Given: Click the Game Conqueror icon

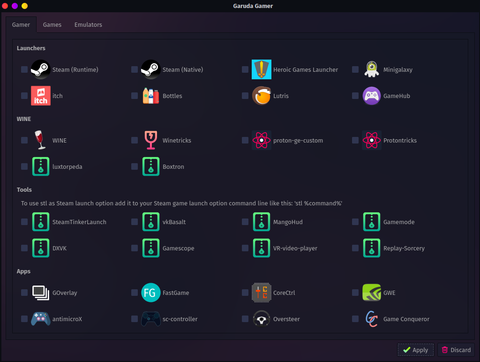Looking at the screenshot, I should point(372,319).
